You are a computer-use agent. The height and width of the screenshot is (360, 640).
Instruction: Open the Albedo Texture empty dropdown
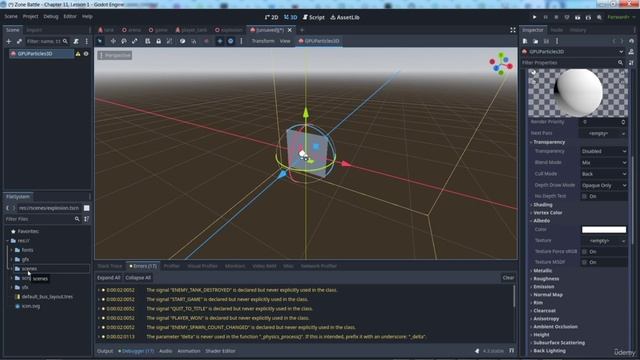click(x=604, y=241)
